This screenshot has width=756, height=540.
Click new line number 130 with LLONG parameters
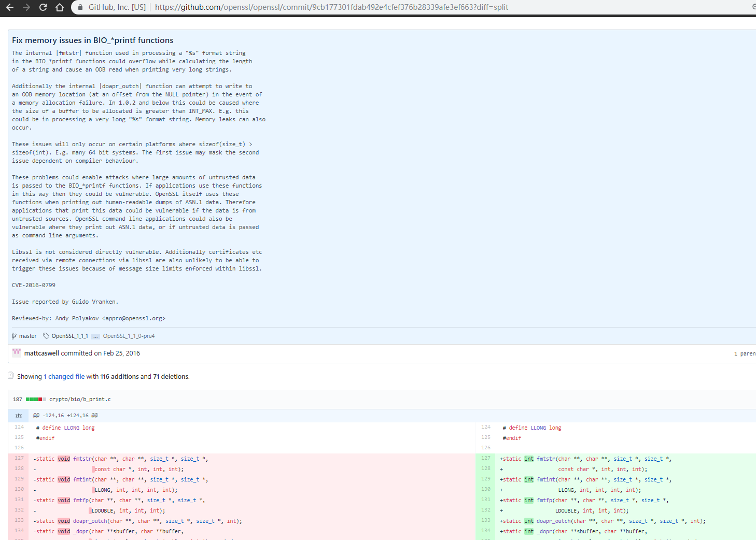tap(486, 489)
